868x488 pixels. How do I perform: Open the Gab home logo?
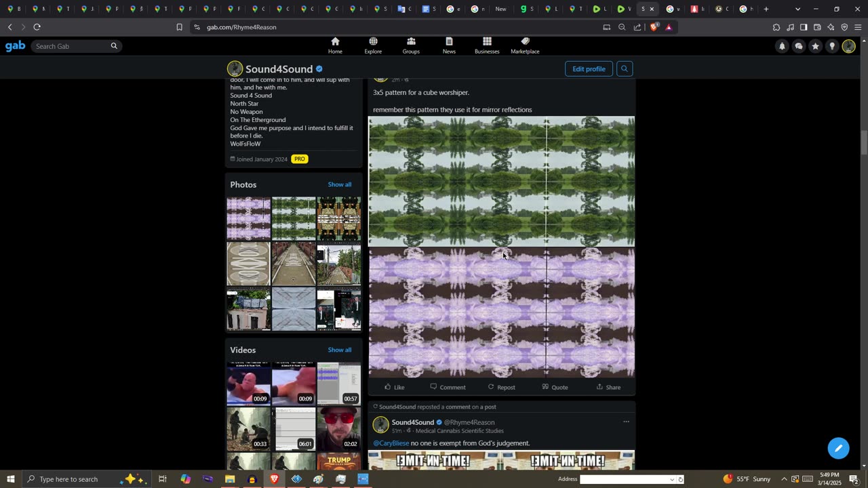coord(15,46)
